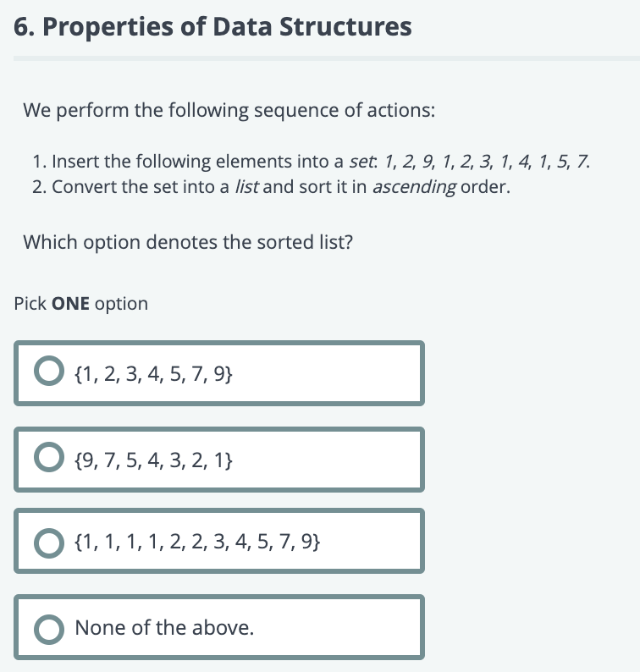This screenshot has width=640, height=672.
Task: Choose the radio button for the list with repeated 1s
Action: point(49,541)
